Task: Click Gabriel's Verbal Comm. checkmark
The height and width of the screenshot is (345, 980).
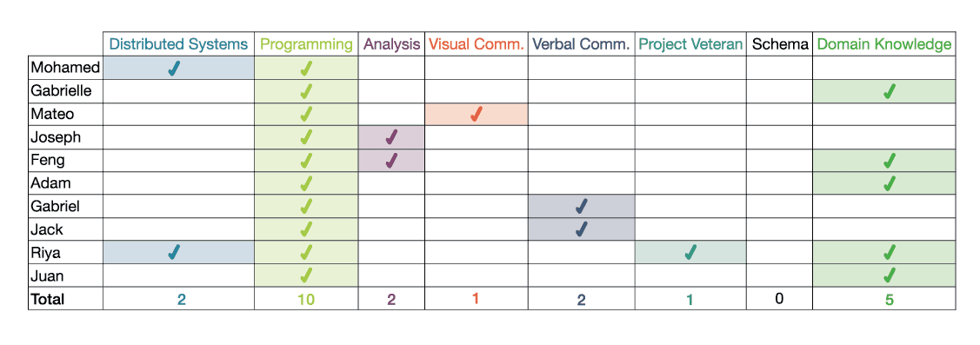Action: click(582, 206)
